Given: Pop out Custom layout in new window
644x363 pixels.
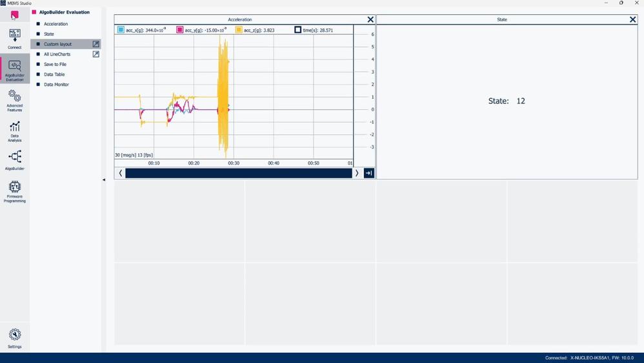Looking at the screenshot, I should (x=96, y=44).
